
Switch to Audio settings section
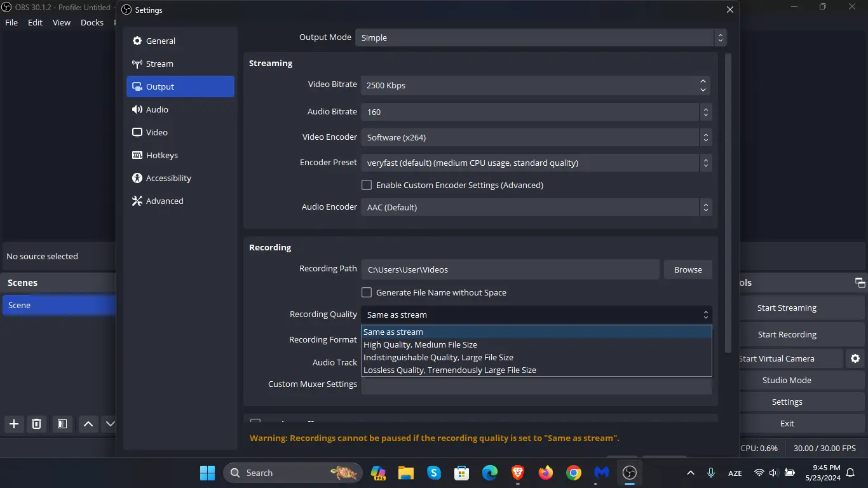pyautogui.click(x=180, y=109)
